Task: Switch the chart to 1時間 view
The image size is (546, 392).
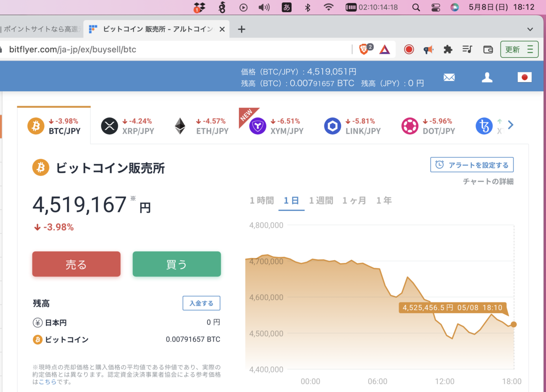Action: (262, 200)
